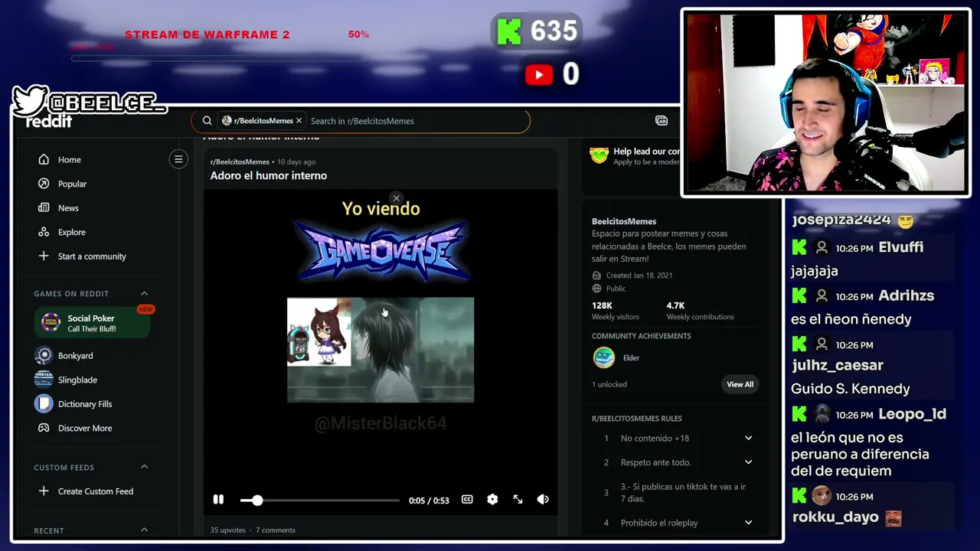Click the chat message 'Guido S. Kennedy'
Screen dimensions: 980x551
(851, 389)
